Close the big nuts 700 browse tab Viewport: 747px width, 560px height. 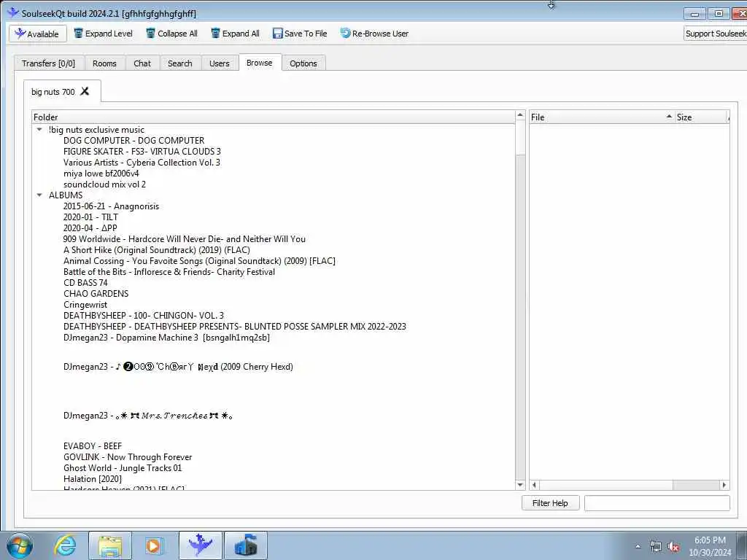point(85,91)
